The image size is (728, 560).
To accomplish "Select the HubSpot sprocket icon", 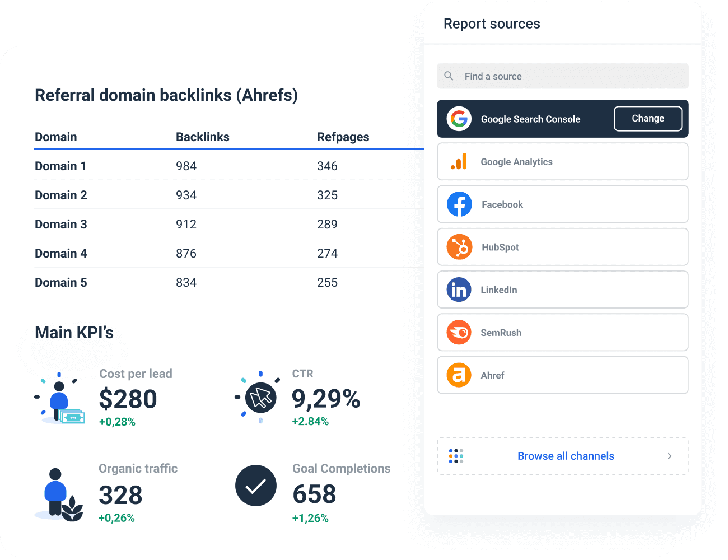I will coord(459,247).
